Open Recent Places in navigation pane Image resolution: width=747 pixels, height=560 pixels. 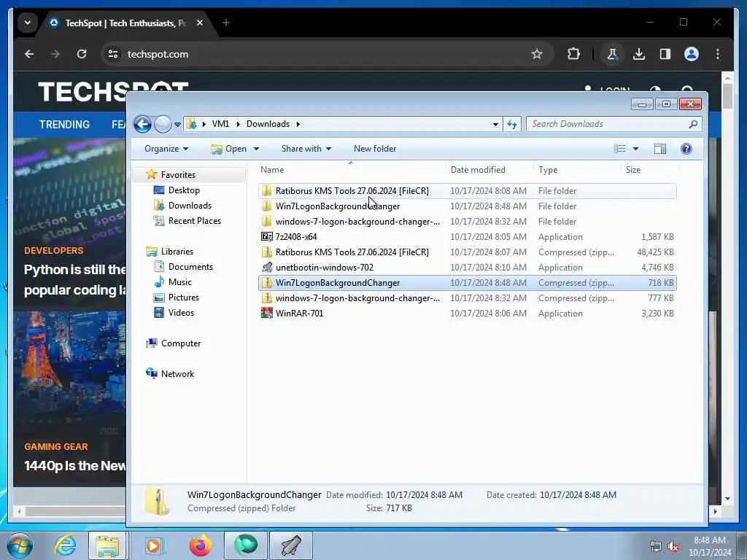[194, 220]
